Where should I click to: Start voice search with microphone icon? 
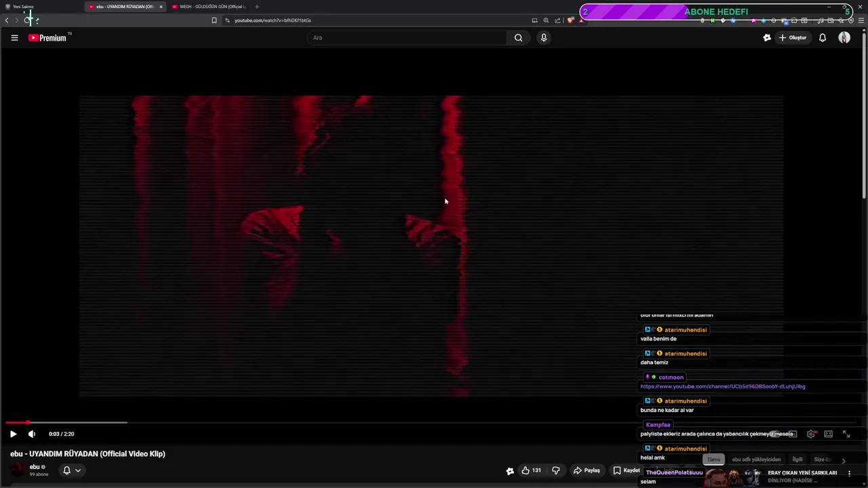click(543, 38)
